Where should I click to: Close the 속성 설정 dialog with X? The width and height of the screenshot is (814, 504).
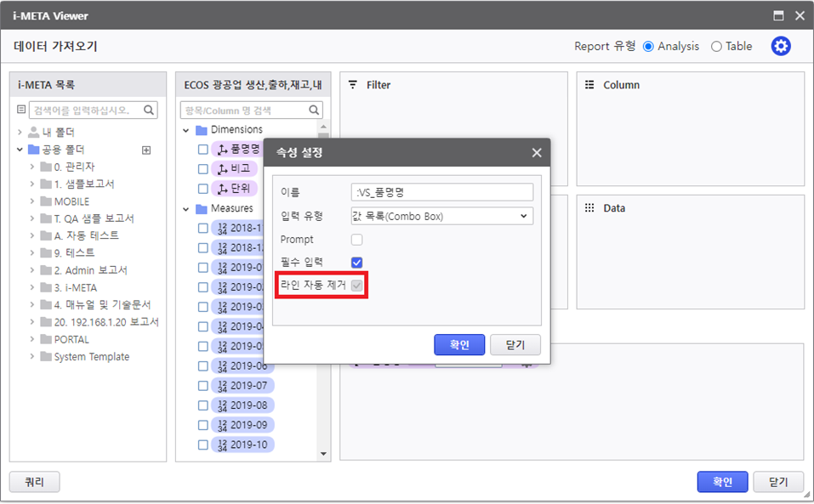[x=537, y=153]
